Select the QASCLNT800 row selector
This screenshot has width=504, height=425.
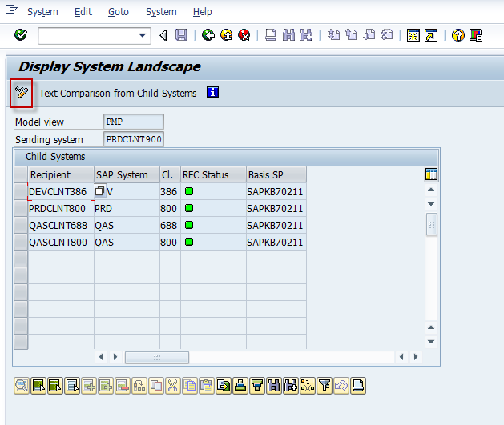[x=21, y=242]
